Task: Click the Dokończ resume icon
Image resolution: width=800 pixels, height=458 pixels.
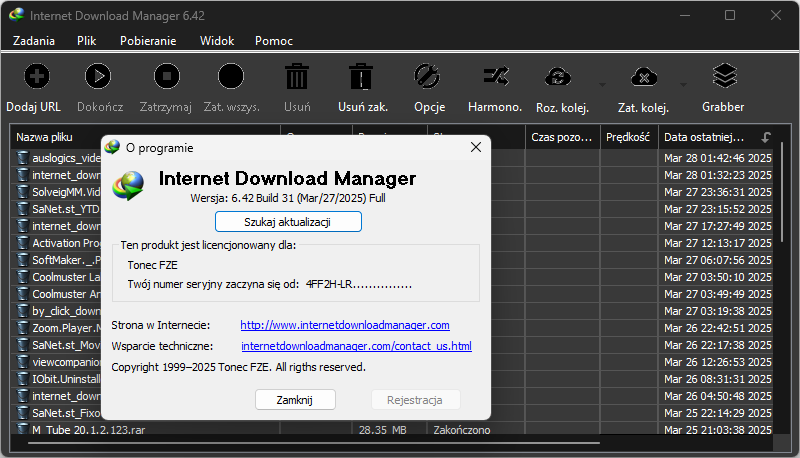Action: click(98, 77)
